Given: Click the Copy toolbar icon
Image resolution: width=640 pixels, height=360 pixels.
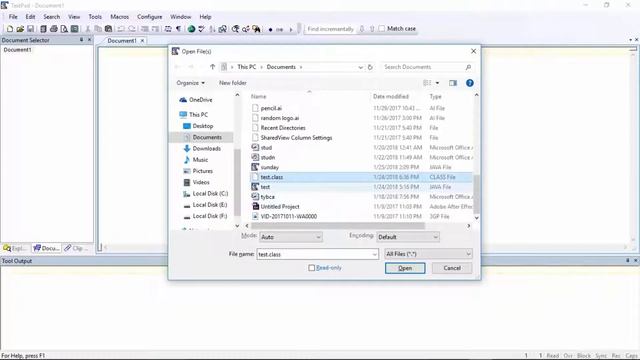Looking at the screenshot, I should [98, 29].
